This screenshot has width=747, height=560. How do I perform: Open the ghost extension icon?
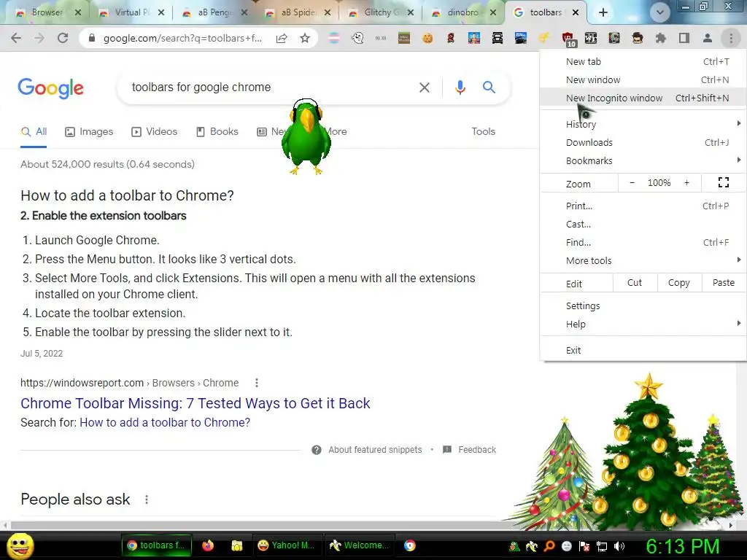coord(357,38)
